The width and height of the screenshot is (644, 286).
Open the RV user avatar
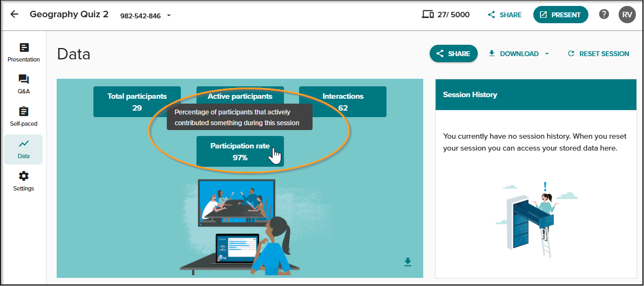[627, 15]
